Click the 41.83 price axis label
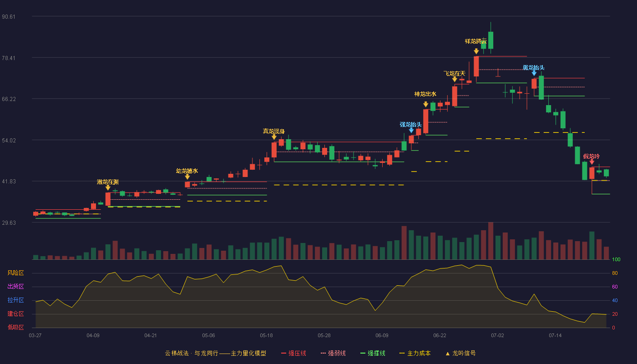Viewport: 637px width, 364px height. click(x=9, y=182)
